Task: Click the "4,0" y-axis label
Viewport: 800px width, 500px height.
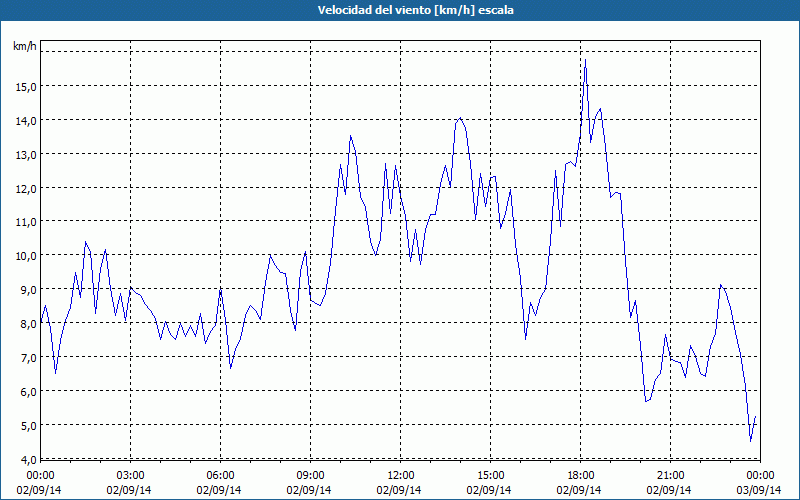Action: click(x=28, y=459)
